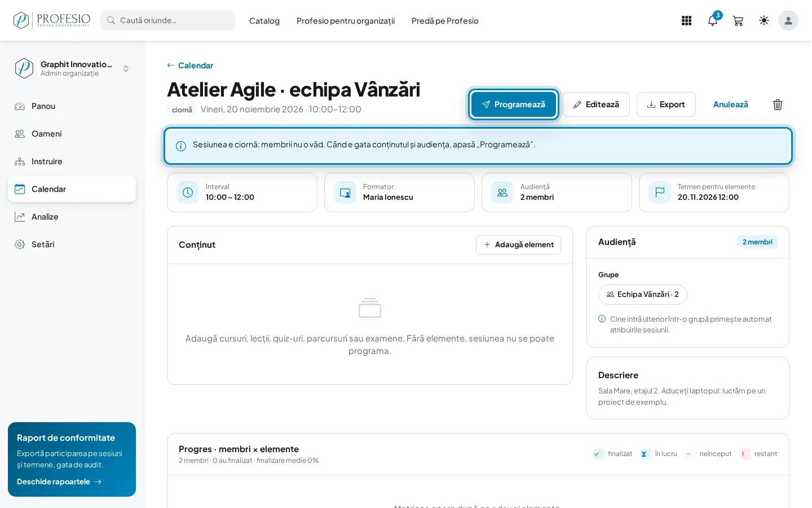Open Predă pe Profesio link

445,21
